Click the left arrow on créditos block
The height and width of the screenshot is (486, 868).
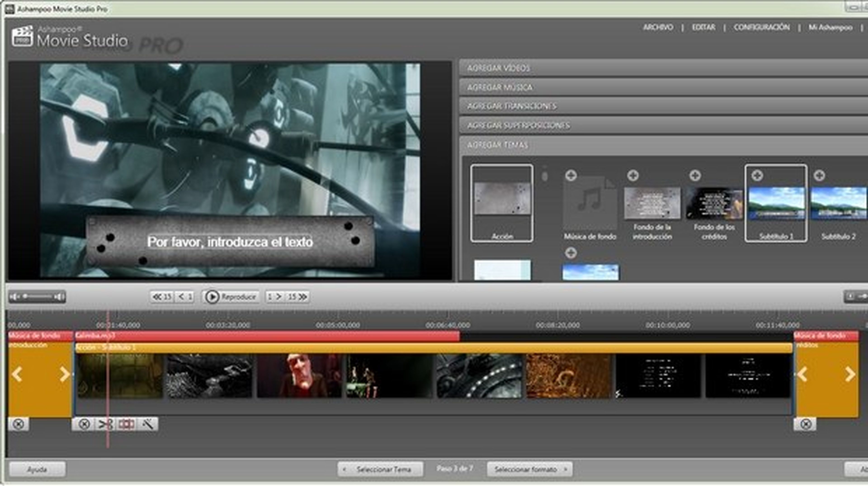[x=802, y=374]
